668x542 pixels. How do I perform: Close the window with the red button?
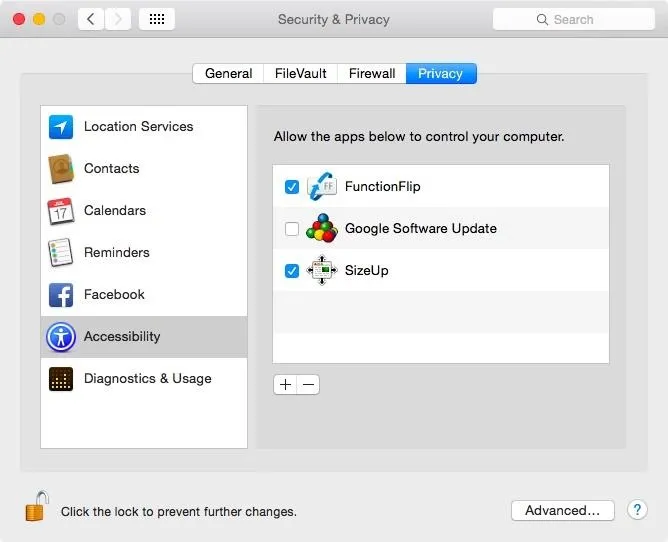(x=19, y=19)
